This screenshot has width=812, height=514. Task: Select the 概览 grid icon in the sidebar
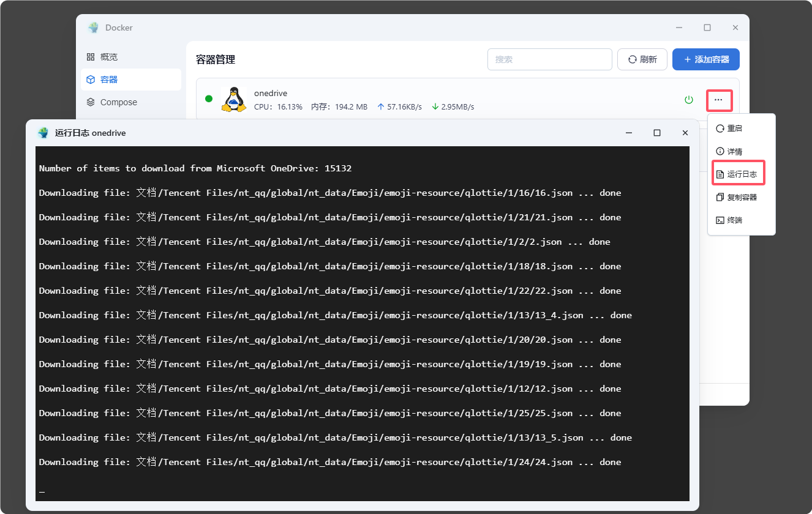pyautogui.click(x=91, y=56)
